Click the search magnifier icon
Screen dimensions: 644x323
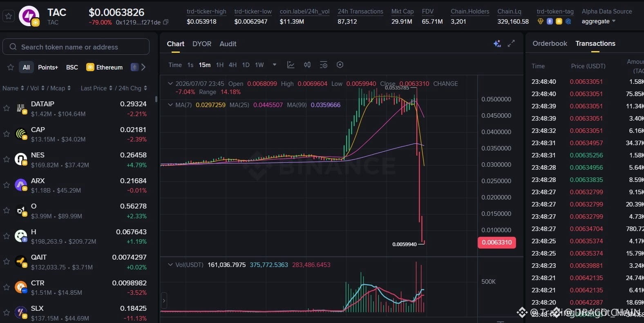coord(13,47)
